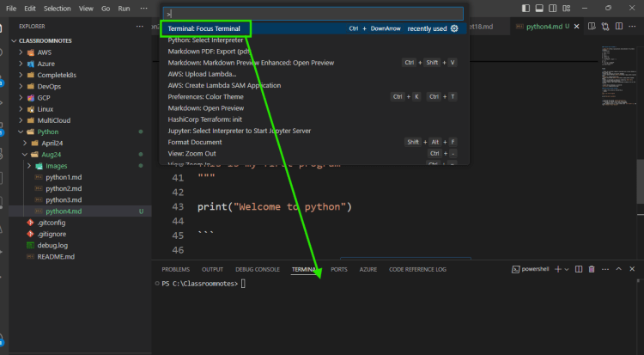Open the customize layout icon
Screen dimensions: 644x355
coord(567,9)
